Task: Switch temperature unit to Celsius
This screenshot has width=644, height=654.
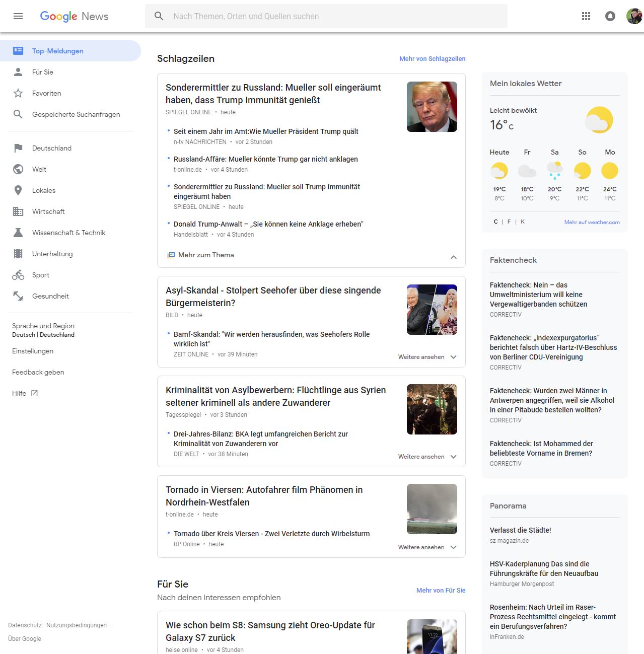Action: pyautogui.click(x=496, y=222)
